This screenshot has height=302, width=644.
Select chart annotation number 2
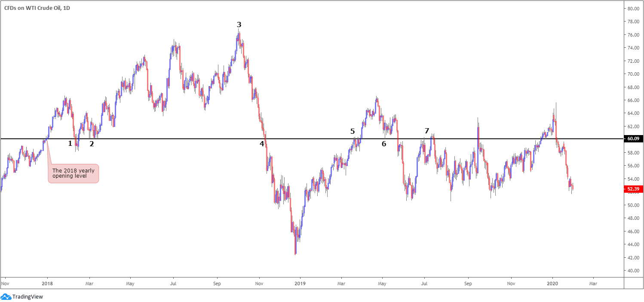(92, 144)
